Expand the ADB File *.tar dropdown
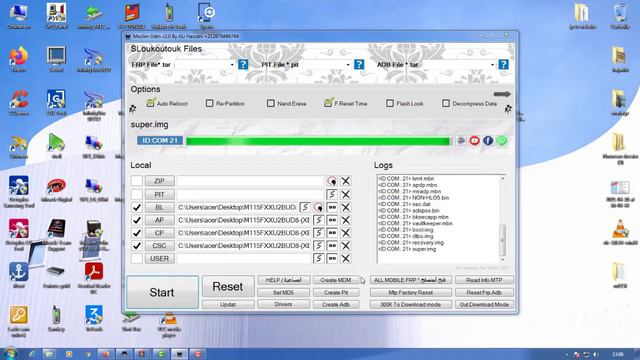Image resolution: width=640 pixels, height=360 pixels. pyautogui.click(x=492, y=65)
